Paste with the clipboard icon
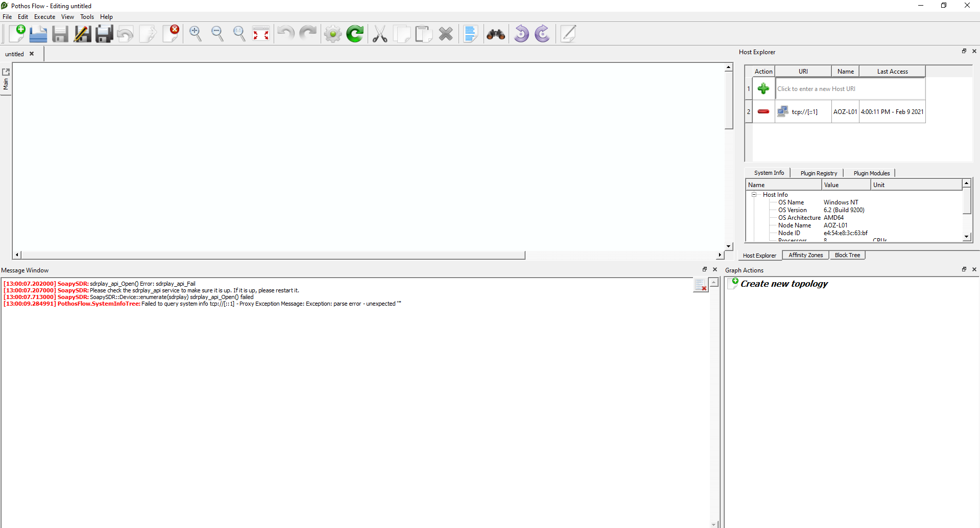The width and height of the screenshot is (980, 528). (423, 34)
